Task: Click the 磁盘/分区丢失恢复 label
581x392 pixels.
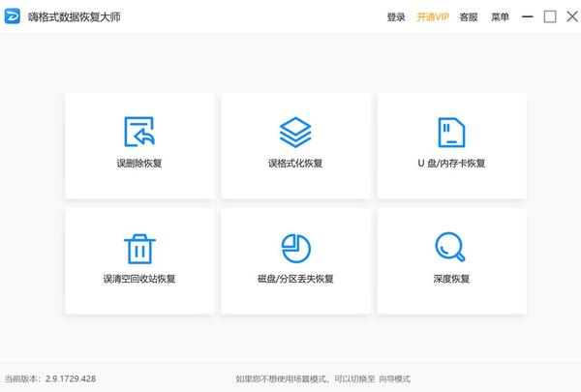Action: point(295,279)
